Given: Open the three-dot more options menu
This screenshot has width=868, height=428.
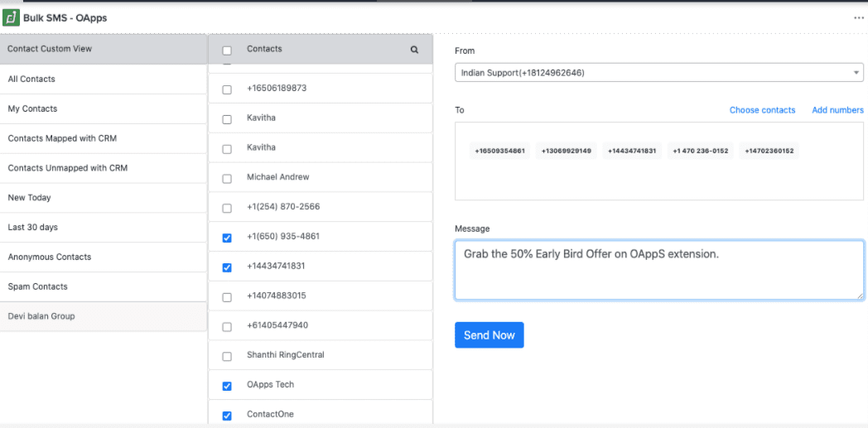Looking at the screenshot, I should [859, 18].
